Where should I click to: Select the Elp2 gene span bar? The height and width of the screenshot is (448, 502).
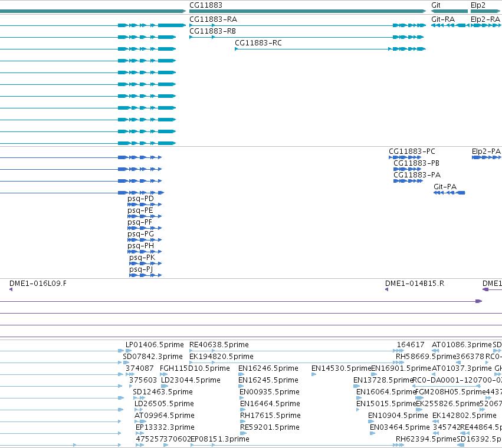pyautogui.click(x=485, y=11)
